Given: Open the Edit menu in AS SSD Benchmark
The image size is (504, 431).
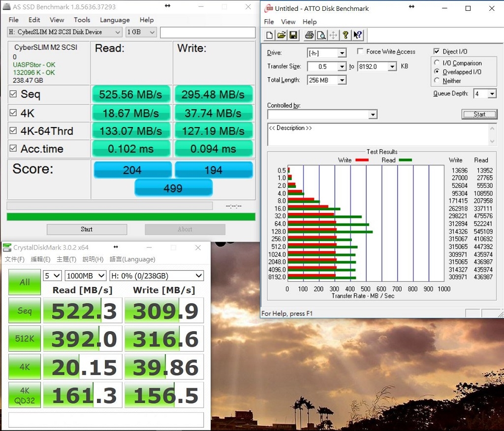Looking at the screenshot, I should point(34,20).
